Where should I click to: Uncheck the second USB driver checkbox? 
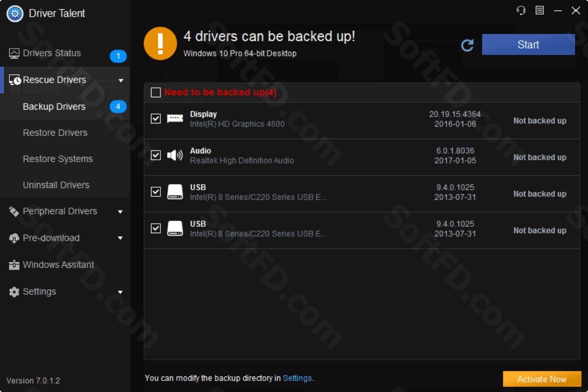(x=156, y=228)
